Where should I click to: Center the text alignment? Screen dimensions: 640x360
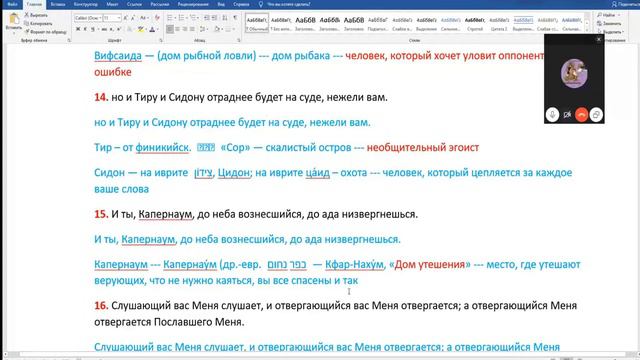pyautogui.click(x=177, y=29)
